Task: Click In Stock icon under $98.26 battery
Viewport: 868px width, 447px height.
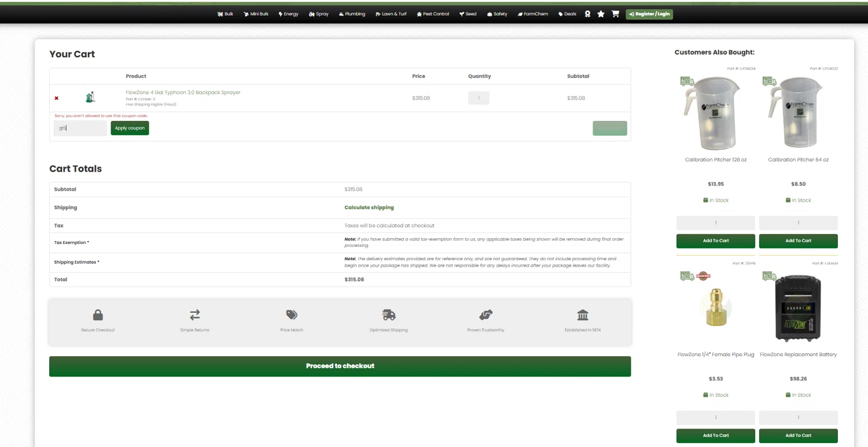Action: [788, 395]
